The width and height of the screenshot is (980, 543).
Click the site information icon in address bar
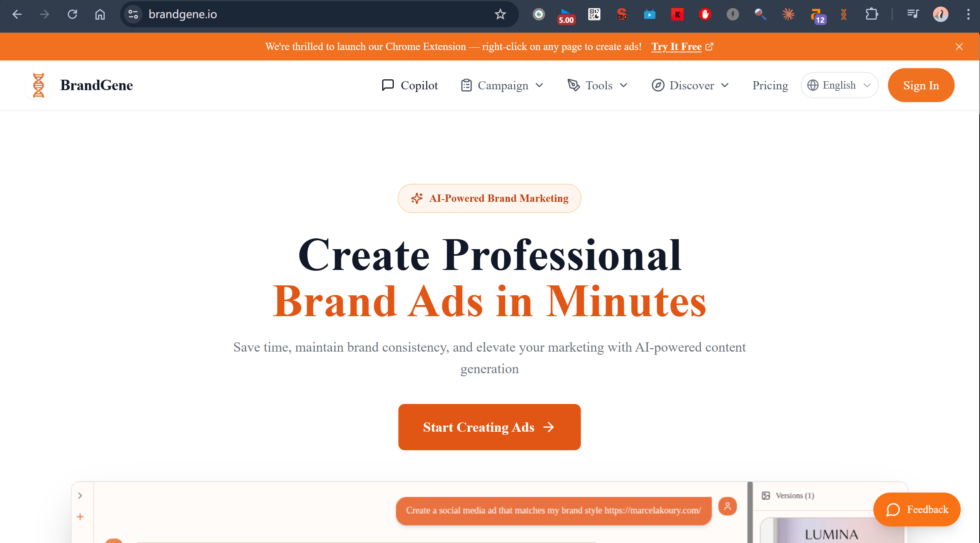tap(133, 14)
